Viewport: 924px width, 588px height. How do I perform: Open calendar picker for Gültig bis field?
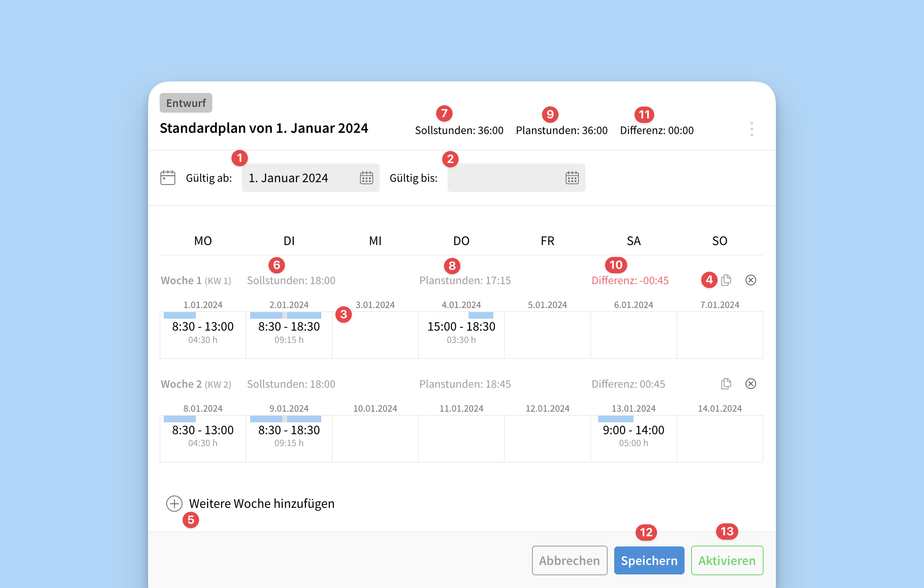pyautogui.click(x=572, y=178)
